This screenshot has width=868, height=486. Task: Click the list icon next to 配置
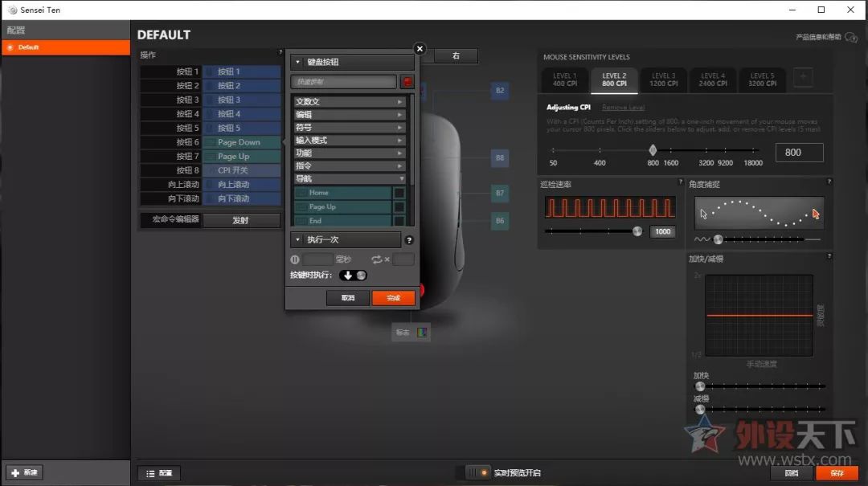150,473
